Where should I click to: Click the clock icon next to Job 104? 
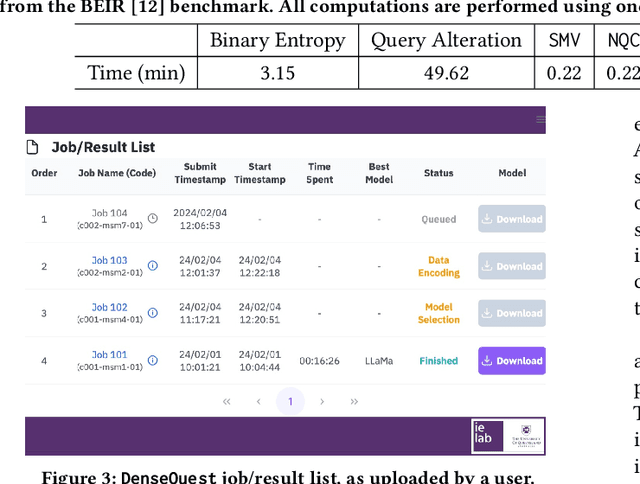(153, 218)
